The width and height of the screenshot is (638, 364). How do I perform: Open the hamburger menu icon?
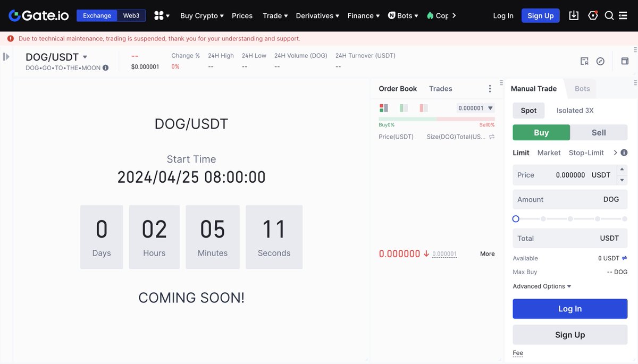pos(624,15)
